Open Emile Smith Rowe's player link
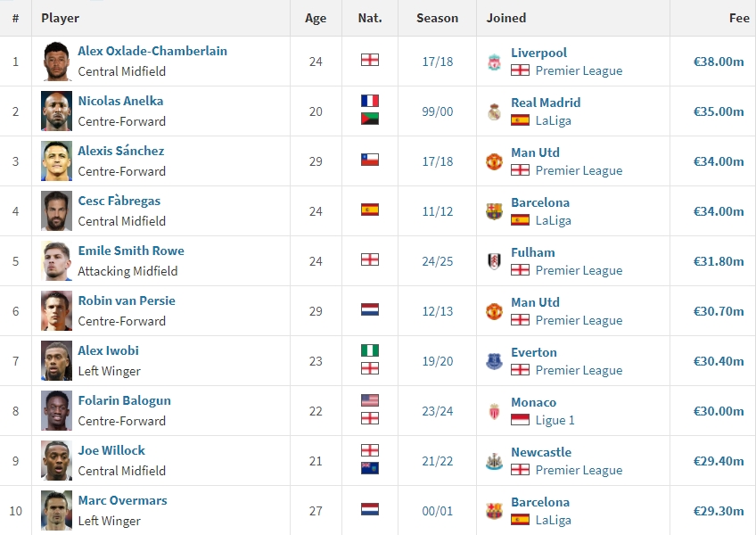 [x=131, y=251]
